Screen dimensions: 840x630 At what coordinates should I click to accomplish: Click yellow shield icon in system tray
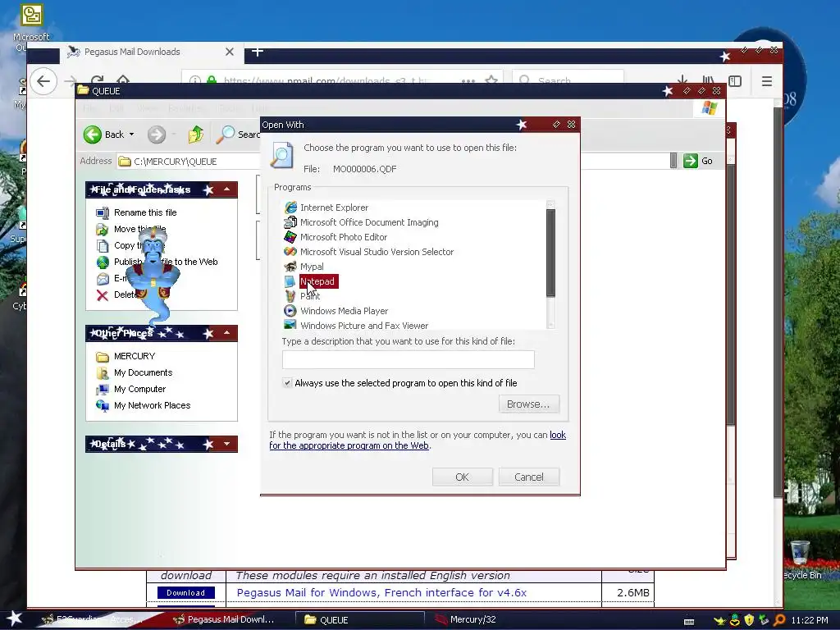[x=749, y=620]
